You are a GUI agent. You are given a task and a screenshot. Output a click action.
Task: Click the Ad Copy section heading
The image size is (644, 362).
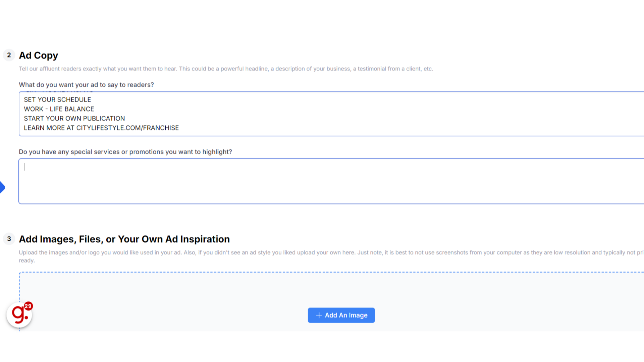pyautogui.click(x=39, y=55)
